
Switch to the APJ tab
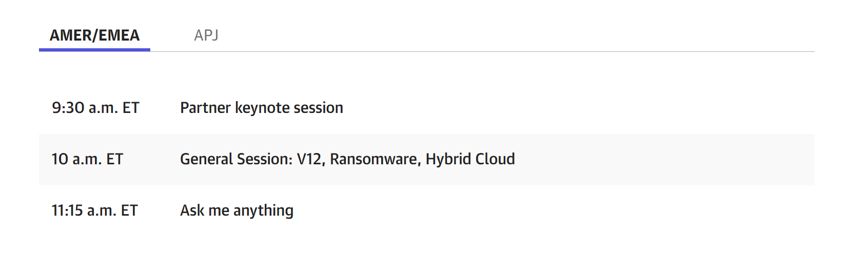point(206,35)
